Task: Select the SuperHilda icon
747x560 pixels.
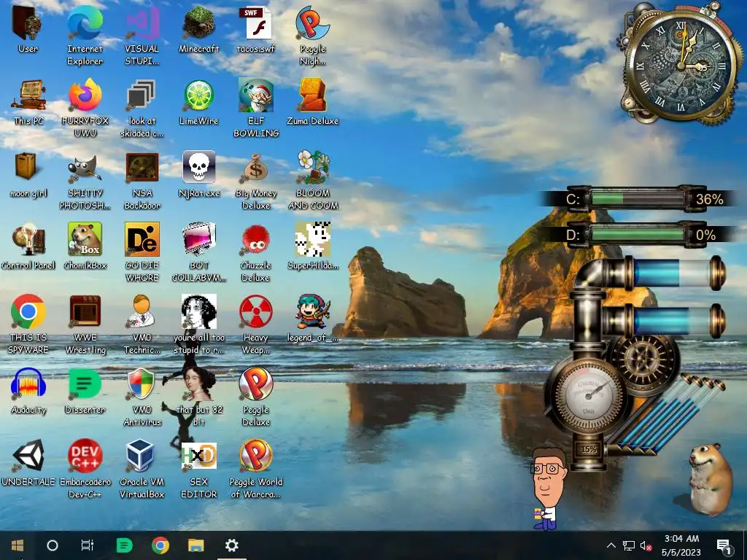Action: point(312,239)
